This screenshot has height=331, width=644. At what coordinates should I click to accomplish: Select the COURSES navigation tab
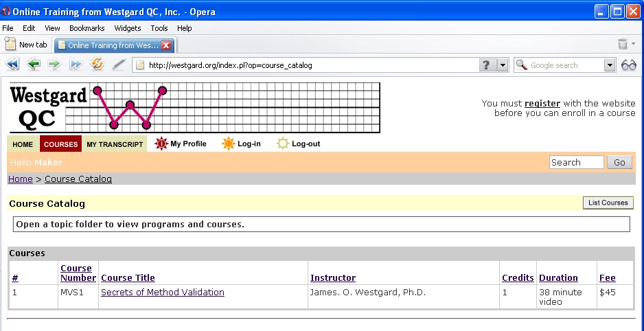(x=61, y=144)
